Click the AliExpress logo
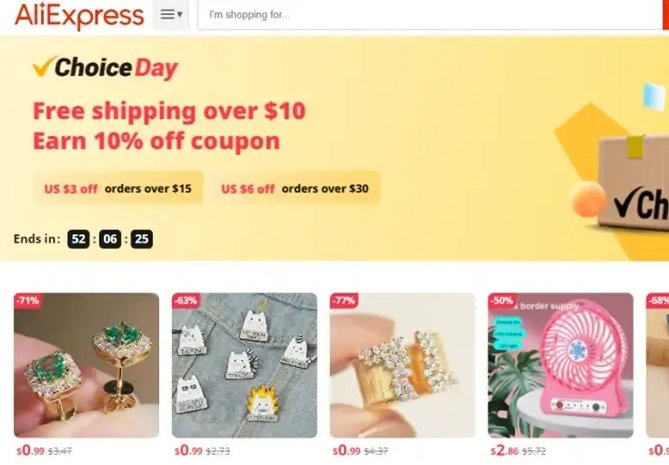This screenshot has width=669, height=465. pos(79,15)
